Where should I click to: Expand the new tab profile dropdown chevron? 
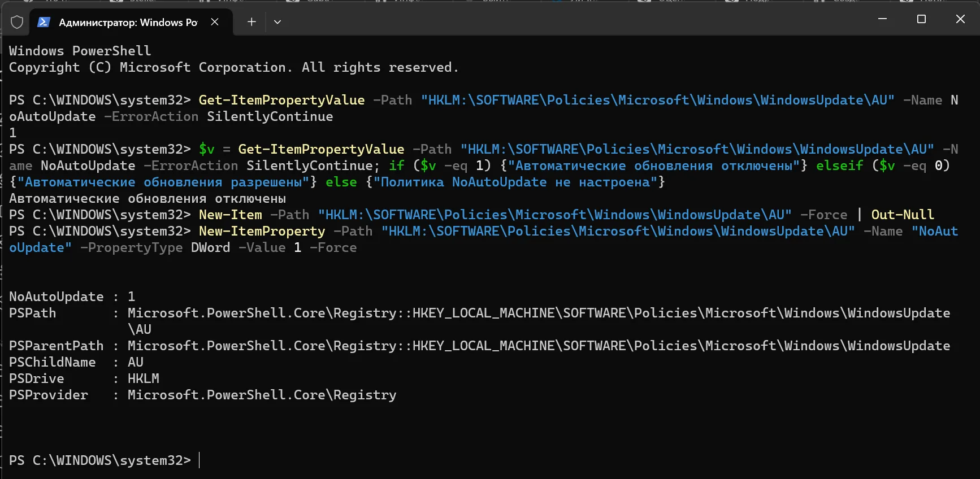tap(277, 22)
